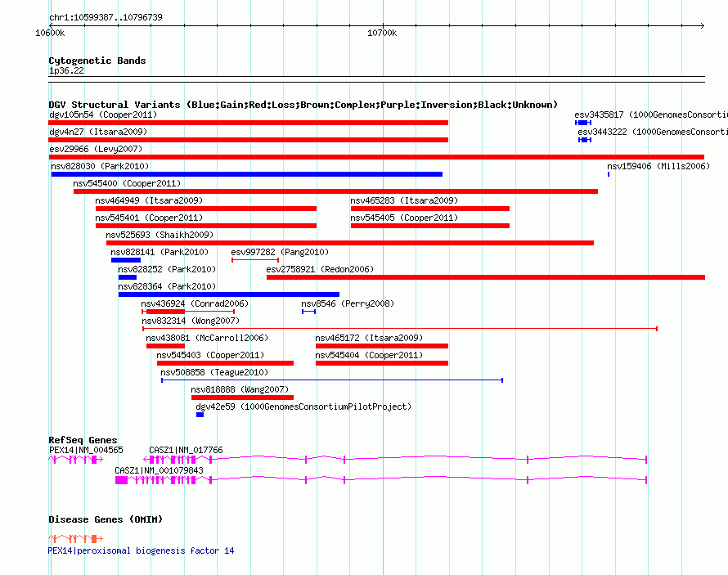Click the nsv545404 (Cooper2011) red bar
Image resolution: width=728 pixels, height=575 pixels.
pyautogui.click(x=382, y=363)
